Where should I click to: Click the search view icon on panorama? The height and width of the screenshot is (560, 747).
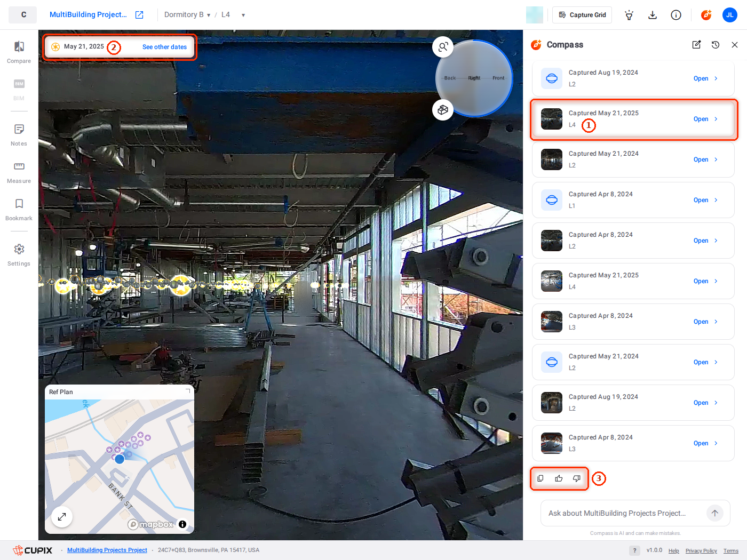click(443, 47)
